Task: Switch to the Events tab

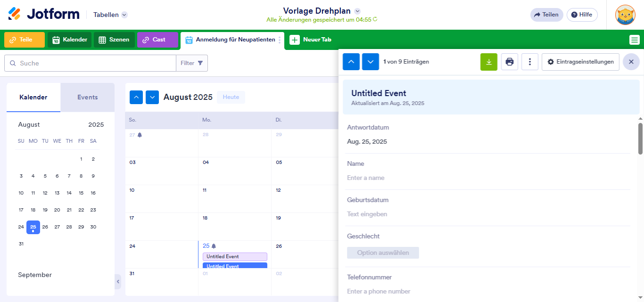Action: click(88, 97)
